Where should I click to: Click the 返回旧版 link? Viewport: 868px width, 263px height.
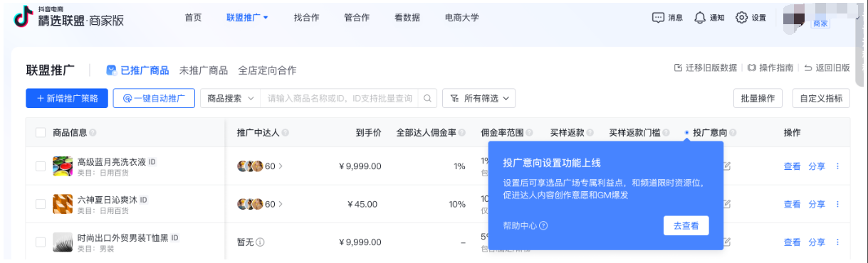827,68
